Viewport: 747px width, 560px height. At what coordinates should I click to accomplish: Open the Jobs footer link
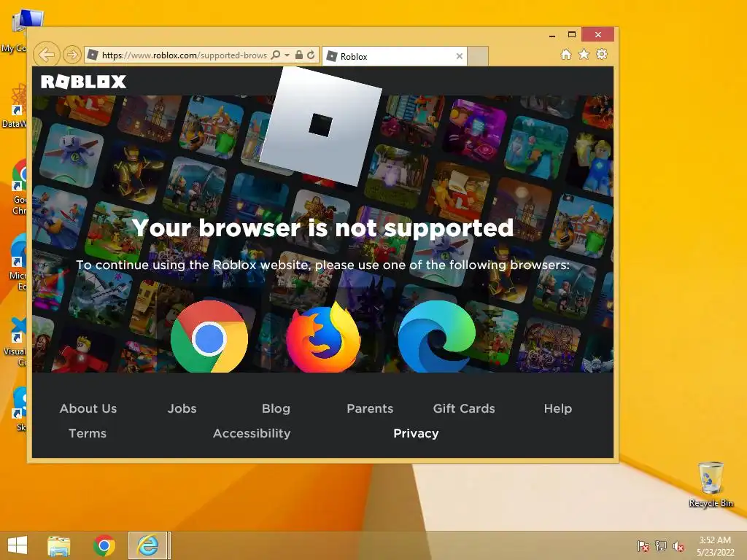[x=182, y=408]
